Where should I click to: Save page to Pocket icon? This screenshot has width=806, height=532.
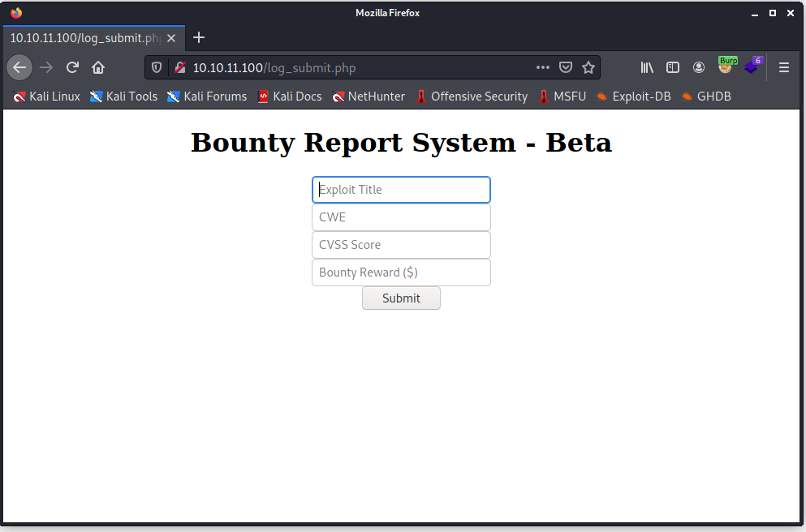(x=567, y=67)
